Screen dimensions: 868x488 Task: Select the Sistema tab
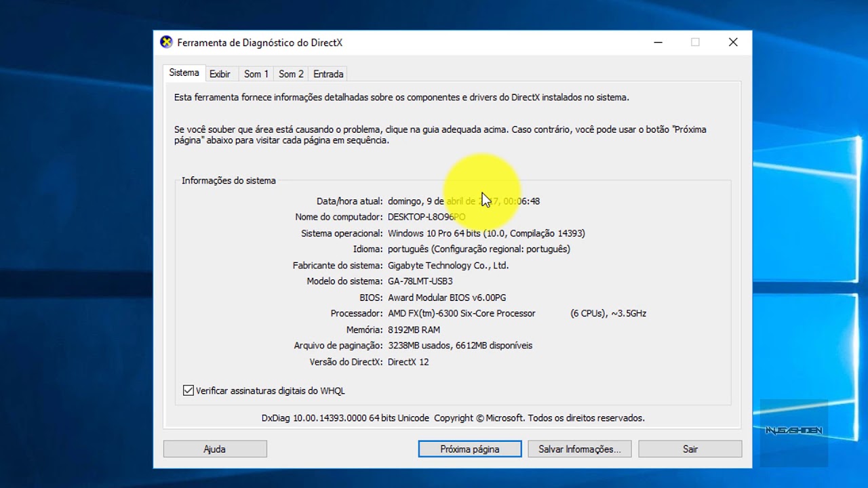pyautogui.click(x=184, y=73)
